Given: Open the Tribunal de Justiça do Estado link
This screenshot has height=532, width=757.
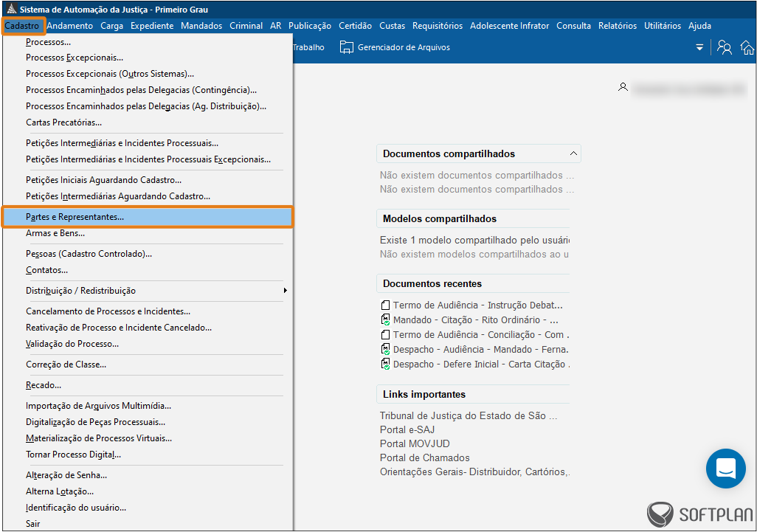Looking at the screenshot, I should pyautogui.click(x=469, y=415).
